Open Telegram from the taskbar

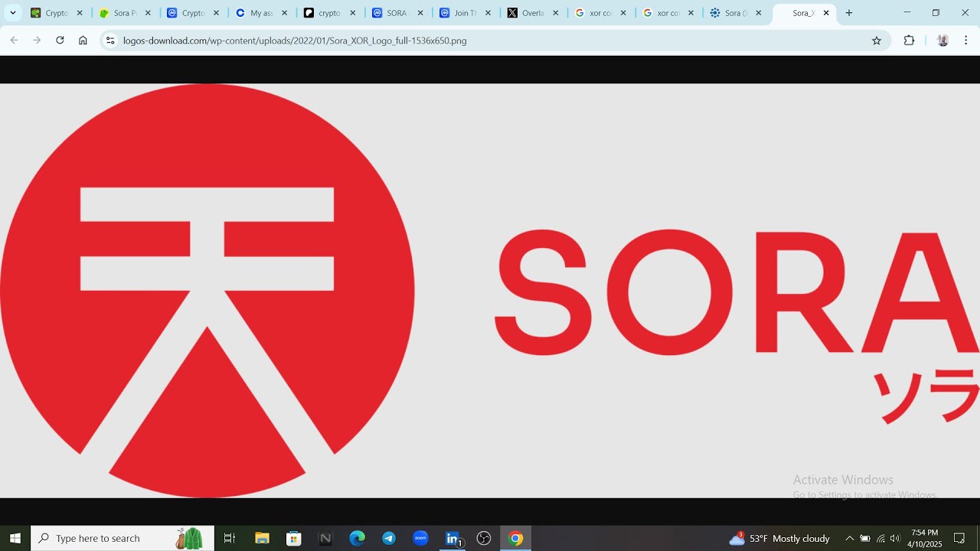point(389,538)
